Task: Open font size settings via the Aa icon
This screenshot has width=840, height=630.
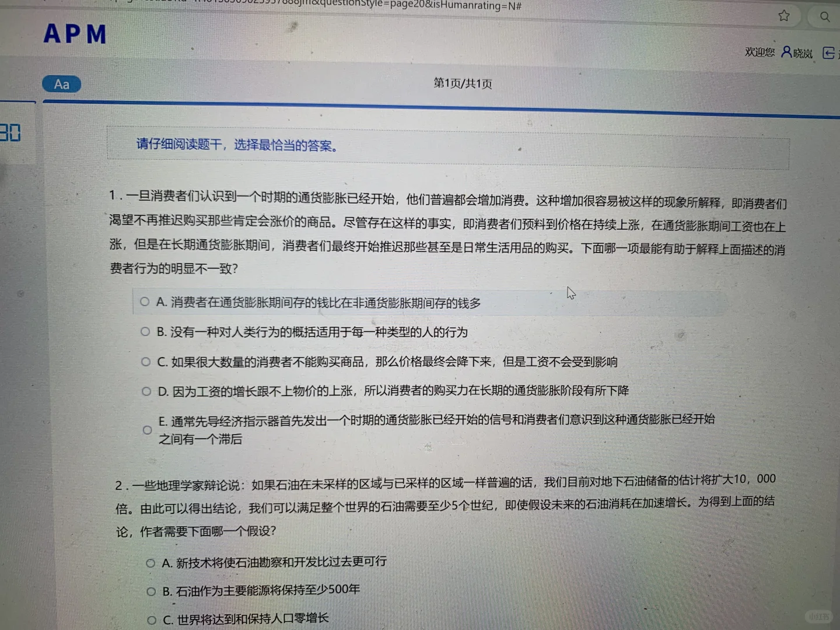Action: pyautogui.click(x=61, y=84)
